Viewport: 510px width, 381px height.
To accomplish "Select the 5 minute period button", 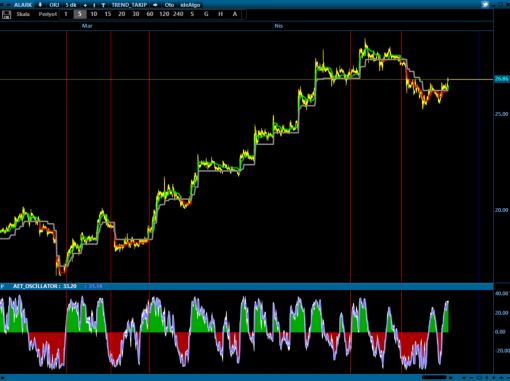I will [x=80, y=14].
